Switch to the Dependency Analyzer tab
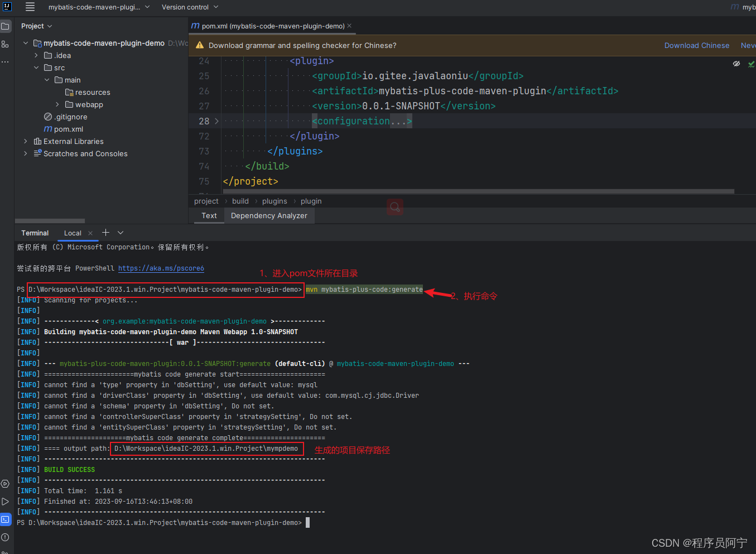 [269, 216]
